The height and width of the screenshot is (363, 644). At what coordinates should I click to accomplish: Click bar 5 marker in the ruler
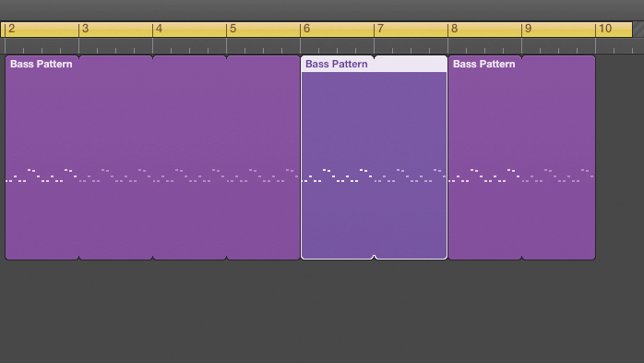pos(233,29)
